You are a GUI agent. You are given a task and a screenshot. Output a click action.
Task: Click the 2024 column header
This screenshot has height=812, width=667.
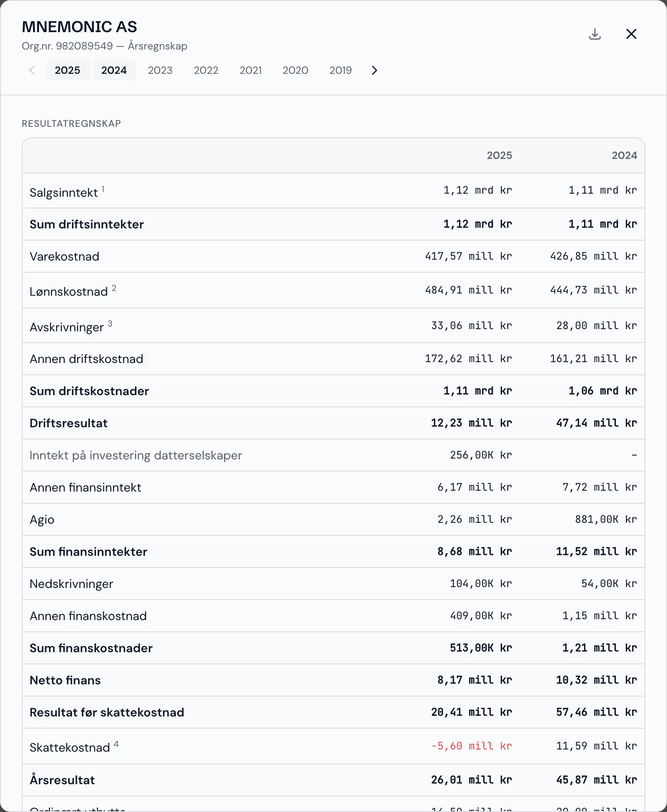tap(624, 155)
